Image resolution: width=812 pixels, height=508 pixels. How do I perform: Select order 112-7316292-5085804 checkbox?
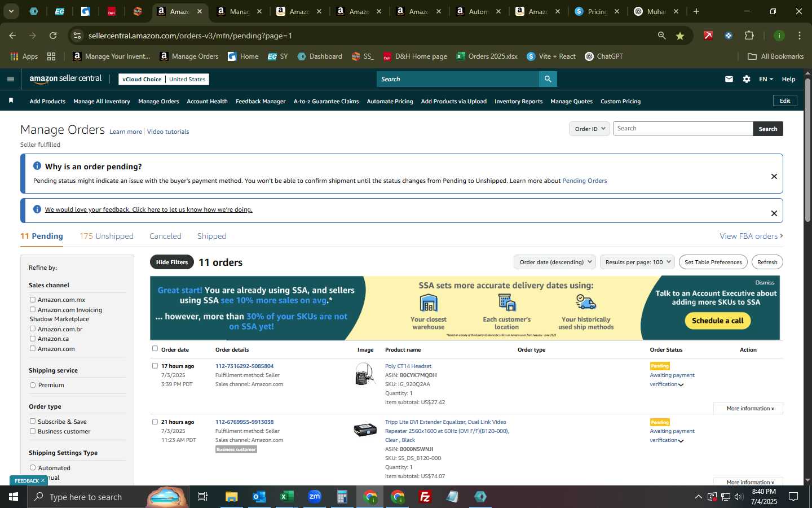point(155,366)
